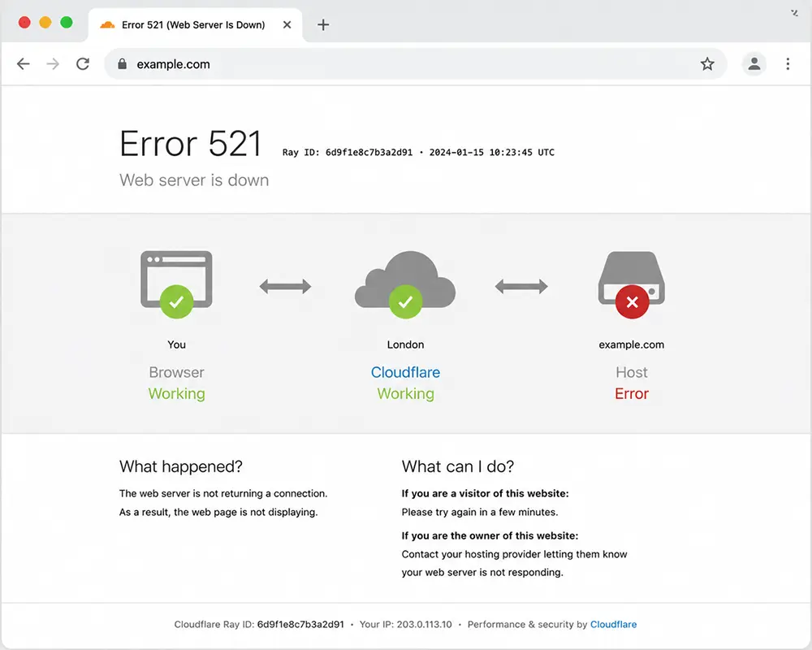
Task: Click 'Performance & security by' footer text
Action: (527, 624)
